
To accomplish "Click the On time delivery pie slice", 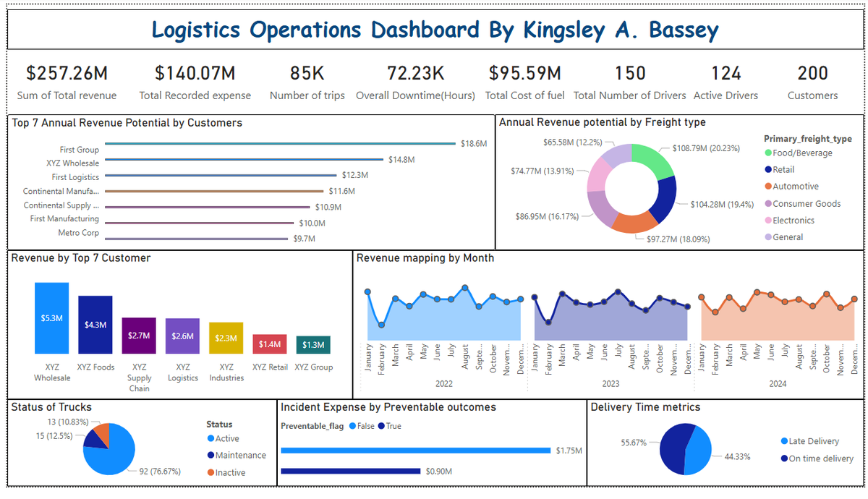I will point(673,448).
